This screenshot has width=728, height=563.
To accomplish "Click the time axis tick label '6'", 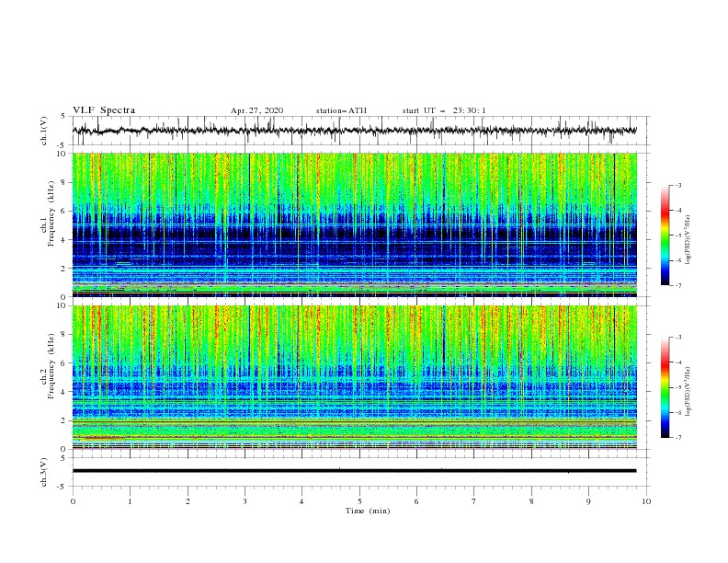I will (417, 501).
